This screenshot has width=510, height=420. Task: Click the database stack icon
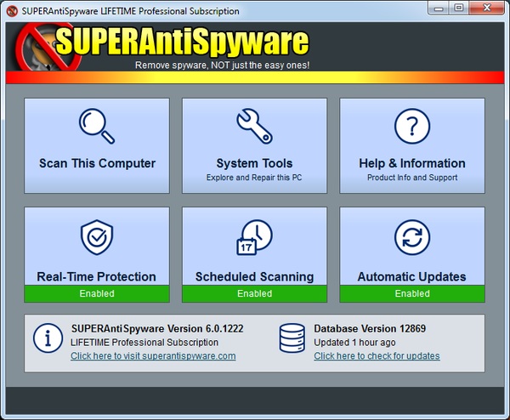[292, 339]
